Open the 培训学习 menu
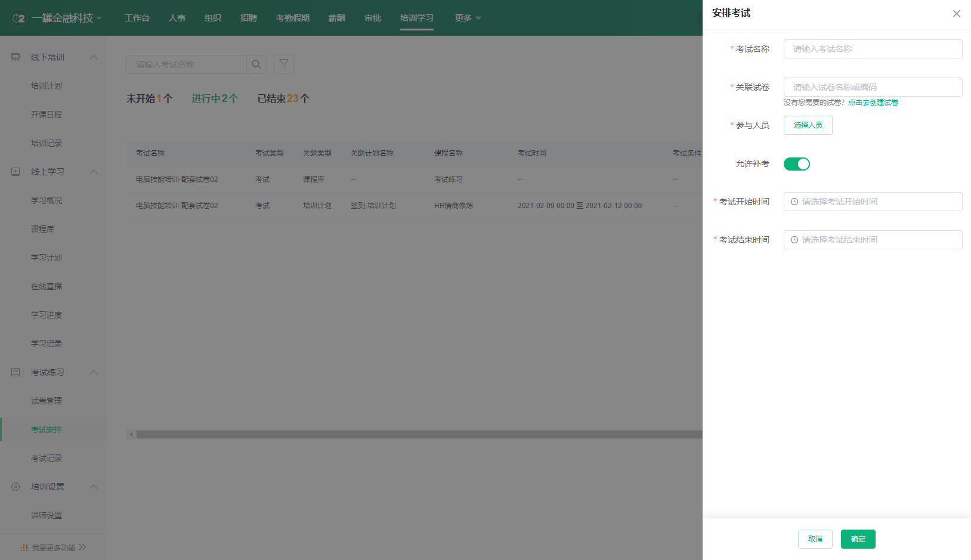Viewport: 971px width, 560px height. pyautogui.click(x=417, y=18)
